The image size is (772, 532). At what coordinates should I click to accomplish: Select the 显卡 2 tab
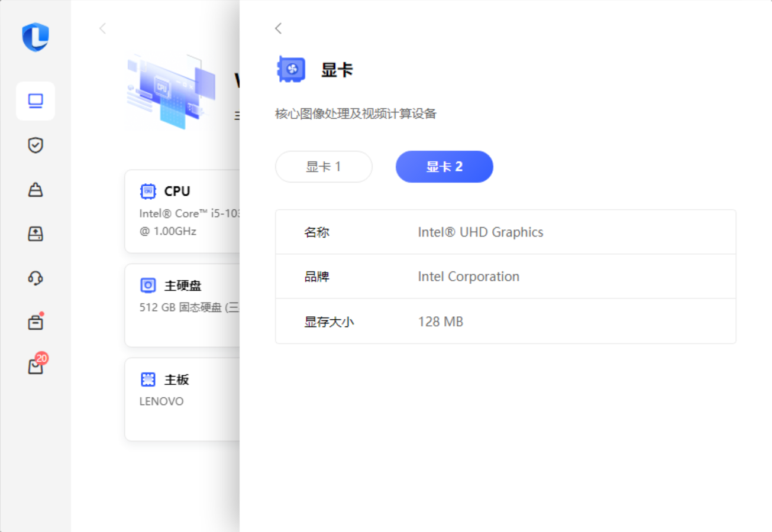click(x=444, y=167)
